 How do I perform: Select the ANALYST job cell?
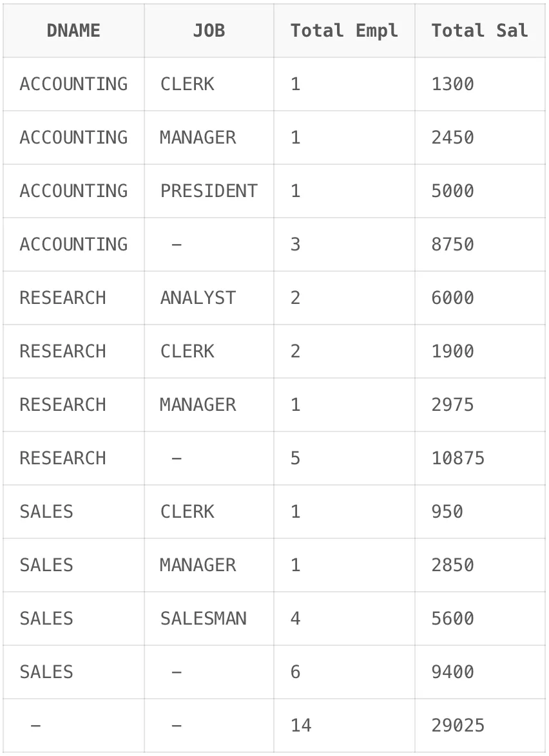click(209, 298)
